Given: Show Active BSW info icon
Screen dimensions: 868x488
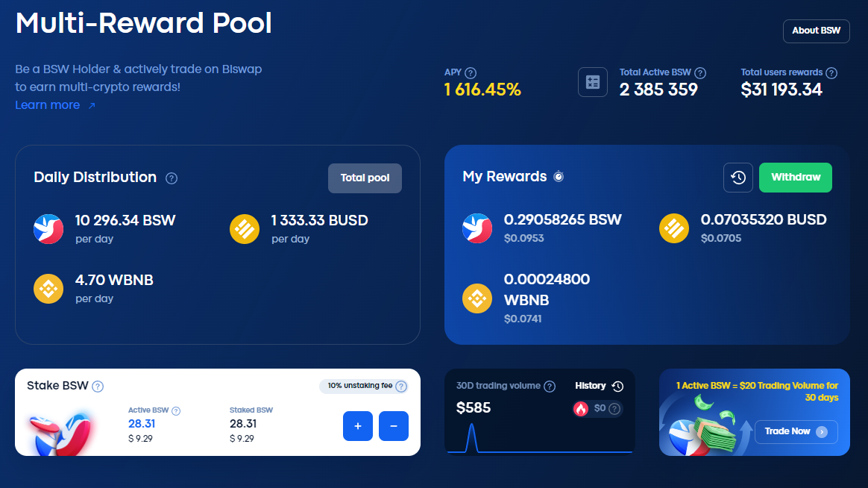Looking at the screenshot, I should tap(176, 410).
